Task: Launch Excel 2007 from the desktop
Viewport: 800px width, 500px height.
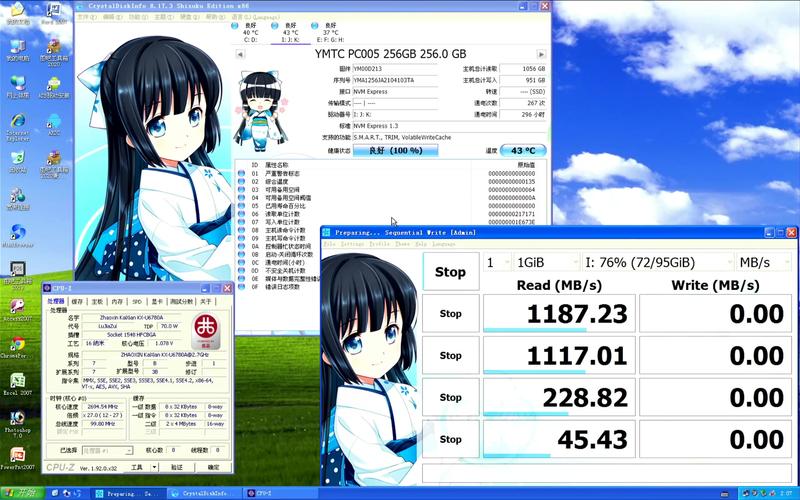Action: tap(17, 382)
